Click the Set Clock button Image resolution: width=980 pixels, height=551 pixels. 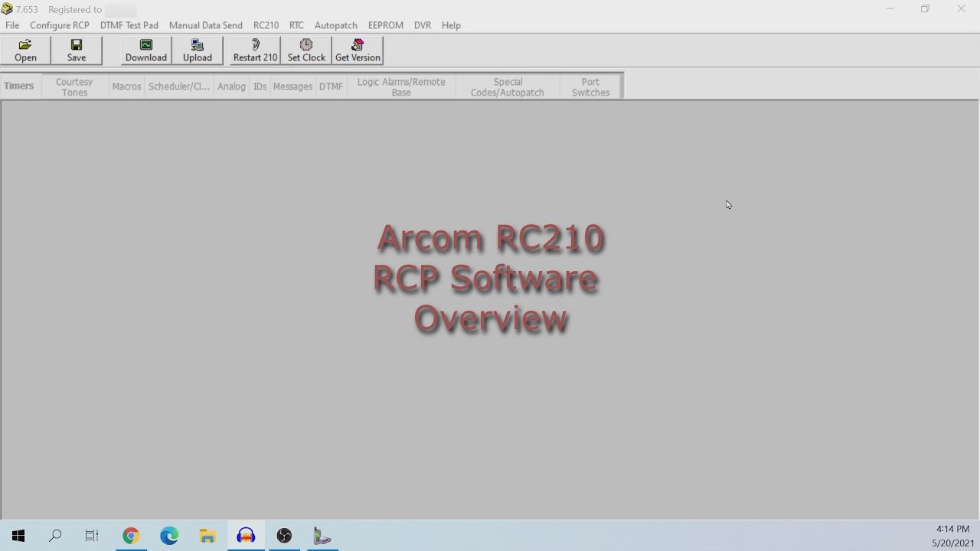(x=306, y=51)
